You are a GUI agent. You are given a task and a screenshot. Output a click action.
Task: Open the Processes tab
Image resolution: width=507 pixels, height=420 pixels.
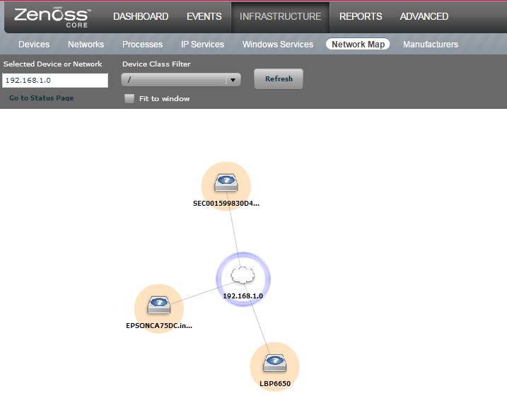pos(142,45)
